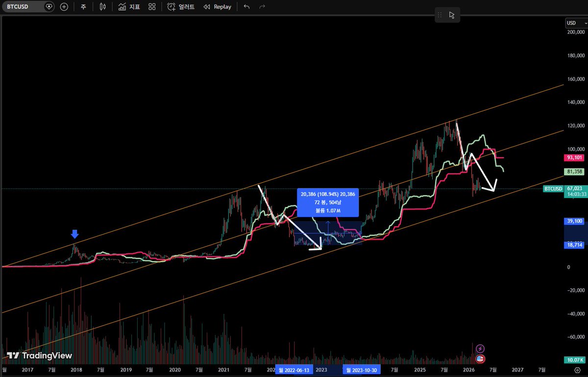Redo the chart action
The width and height of the screenshot is (588, 377).
(x=262, y=7)
